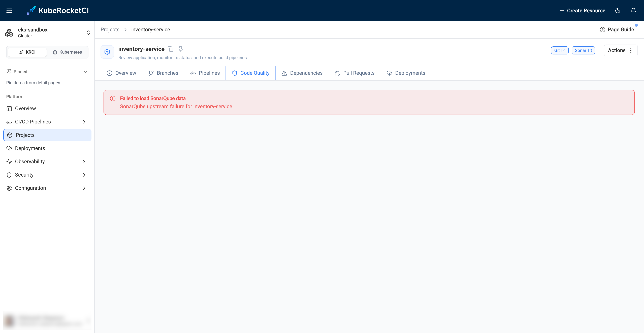Switch to the Pull Requests tab
The image size is (644, 333).
pyautogui.click(x=355, y=73)
